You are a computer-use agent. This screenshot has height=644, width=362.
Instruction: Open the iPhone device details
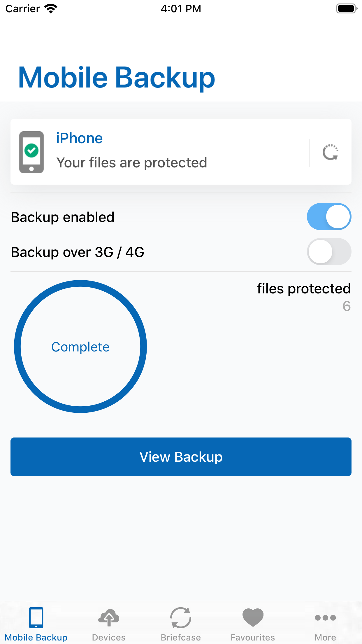(79, 138)
